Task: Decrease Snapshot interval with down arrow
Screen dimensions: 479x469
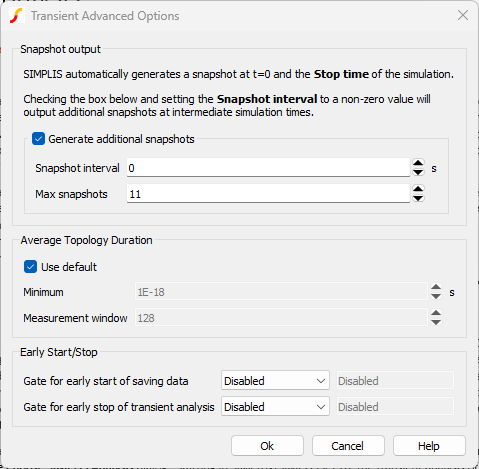Action: (418, 172)
